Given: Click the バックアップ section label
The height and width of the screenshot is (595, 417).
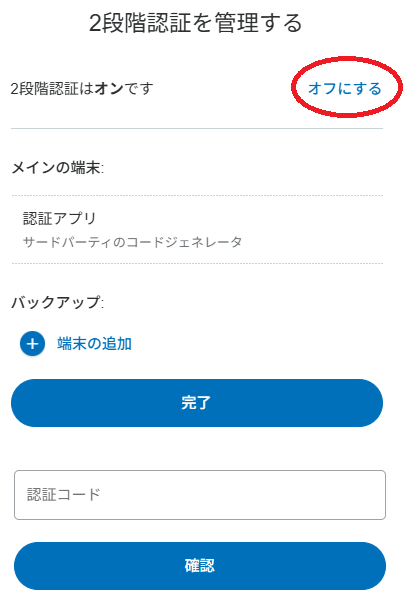Looking at the screenshot, I should [x=58, y=302].
